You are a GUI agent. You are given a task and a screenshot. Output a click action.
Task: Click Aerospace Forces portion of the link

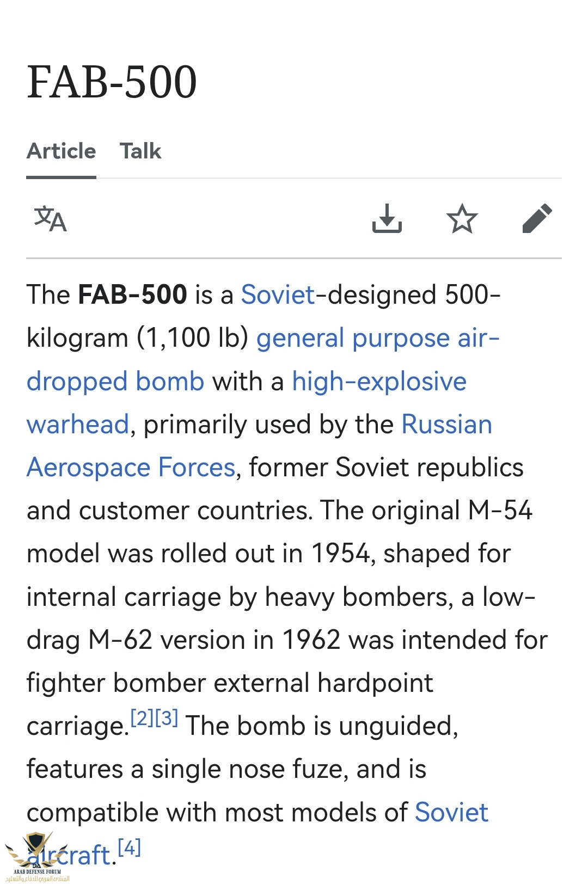(131, 468)
